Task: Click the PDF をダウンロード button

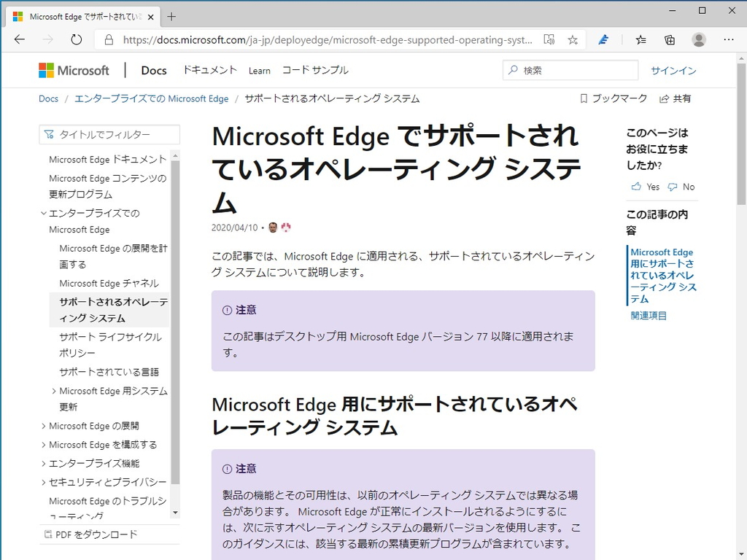Action: coord(90,534)
